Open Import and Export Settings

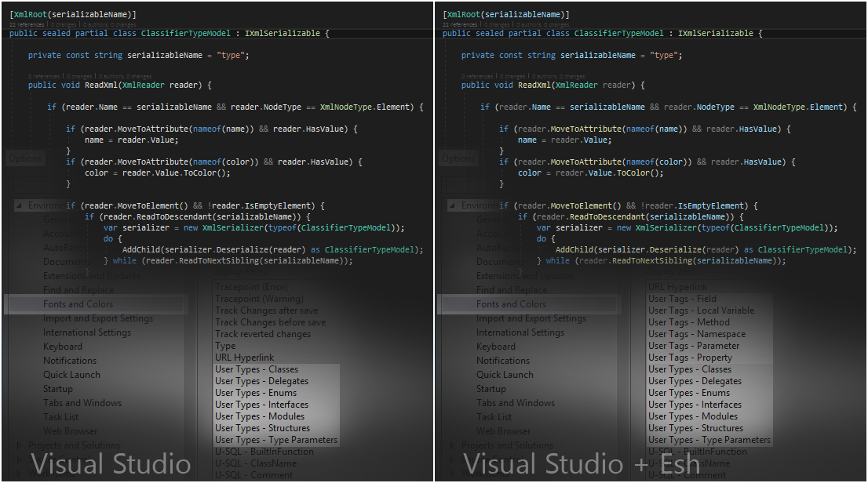coord(97,318)
